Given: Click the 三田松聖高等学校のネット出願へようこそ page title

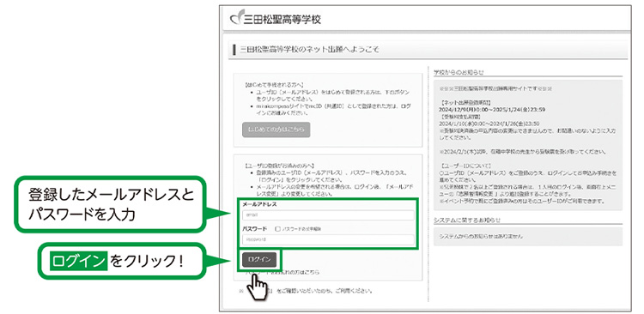Looking at the screenshot, I should (x=309, y=50).
